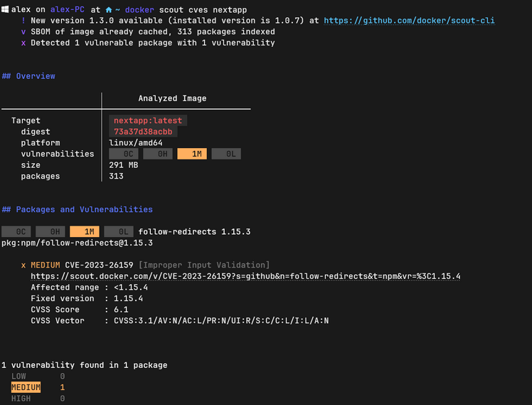Click the LOW row in the summary
This screenshot has width=532, height=405.
[38, 376]
